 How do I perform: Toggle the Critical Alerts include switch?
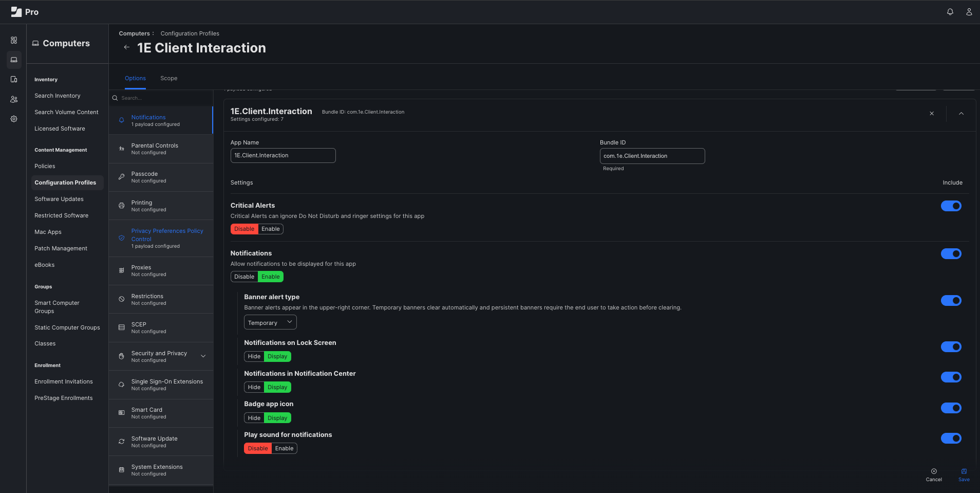[951, 206]
